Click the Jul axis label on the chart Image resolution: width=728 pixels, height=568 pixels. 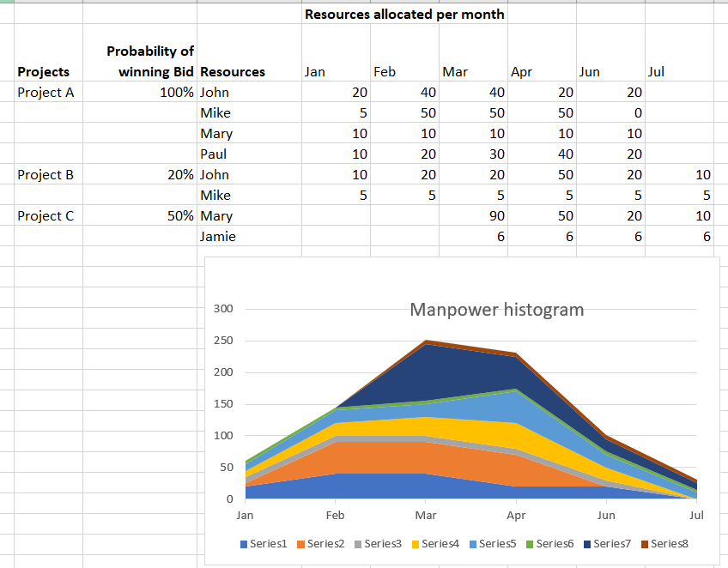coord(696,515)
